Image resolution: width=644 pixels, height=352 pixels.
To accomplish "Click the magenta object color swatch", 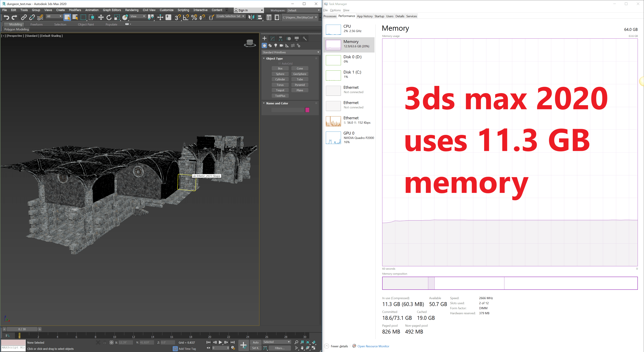I will pos(307,110).
